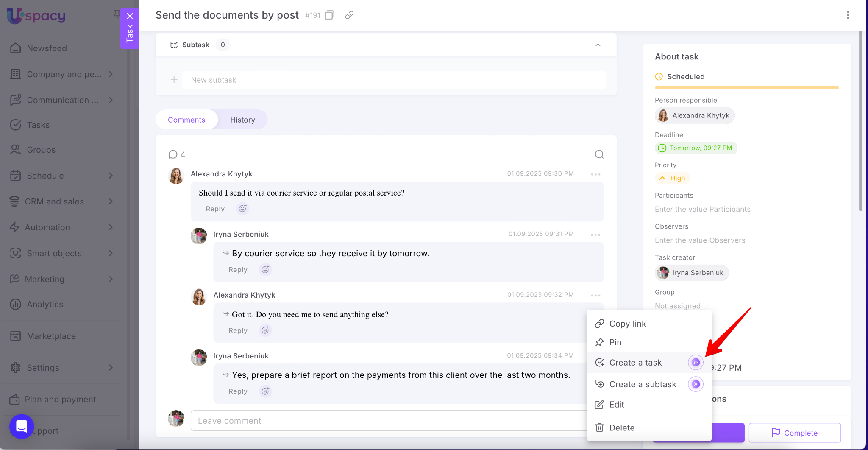The height and width of the screenshot is (450, 868).
Task: Expand the Automation sidebar section
Action: (x=111, y=227)
